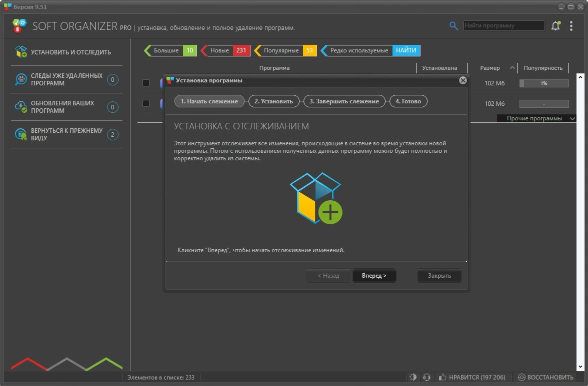Minimize the Soft Organizer window

tap(561, 6)
